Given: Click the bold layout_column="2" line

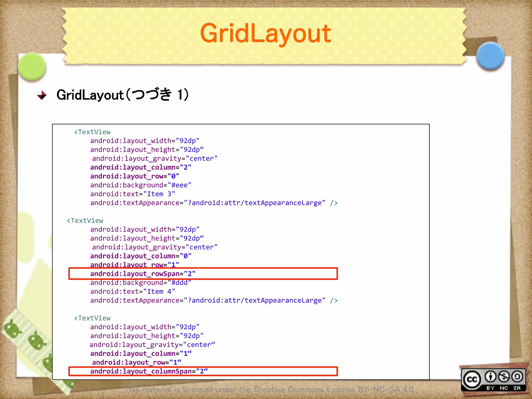Looking at the screenshot, I should click(x=141, y=167).
